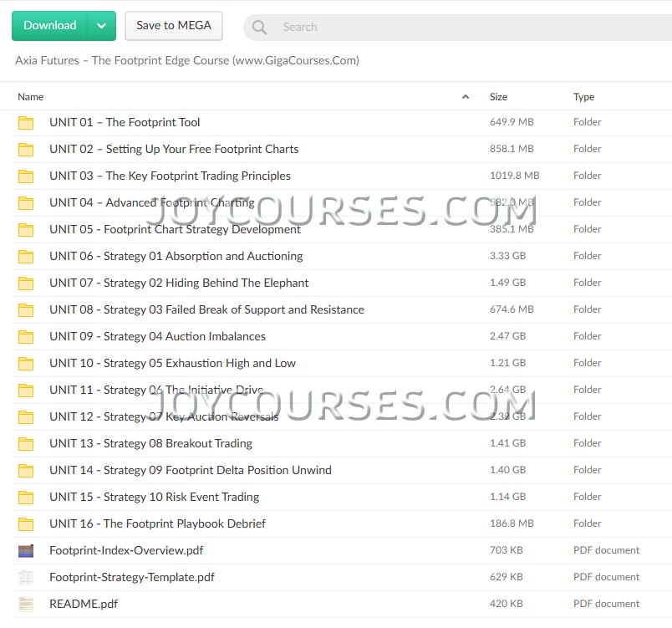Click the 1019.8 MB size value
This screenshot has height=628, width=672.
pos(515,176)
